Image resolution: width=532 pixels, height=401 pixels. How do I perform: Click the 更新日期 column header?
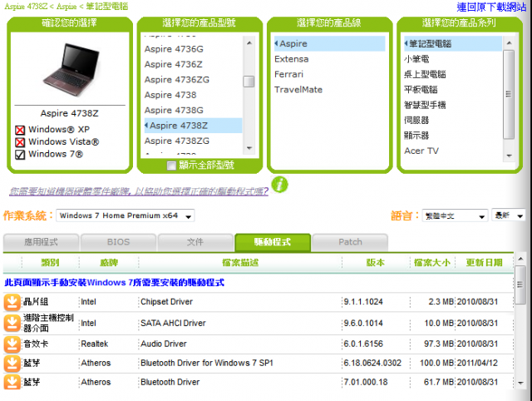point(484,262)
